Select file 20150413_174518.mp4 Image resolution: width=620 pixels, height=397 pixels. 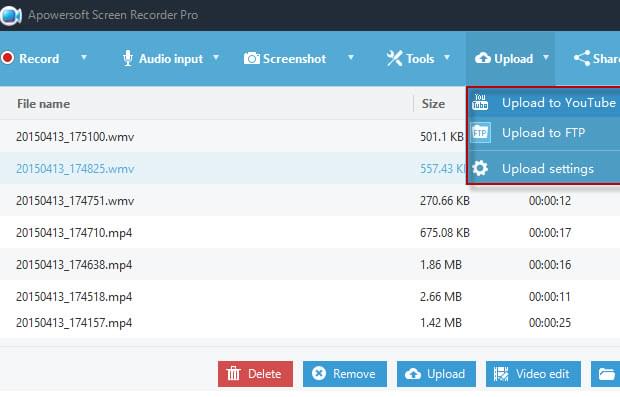tap(74, 297)
